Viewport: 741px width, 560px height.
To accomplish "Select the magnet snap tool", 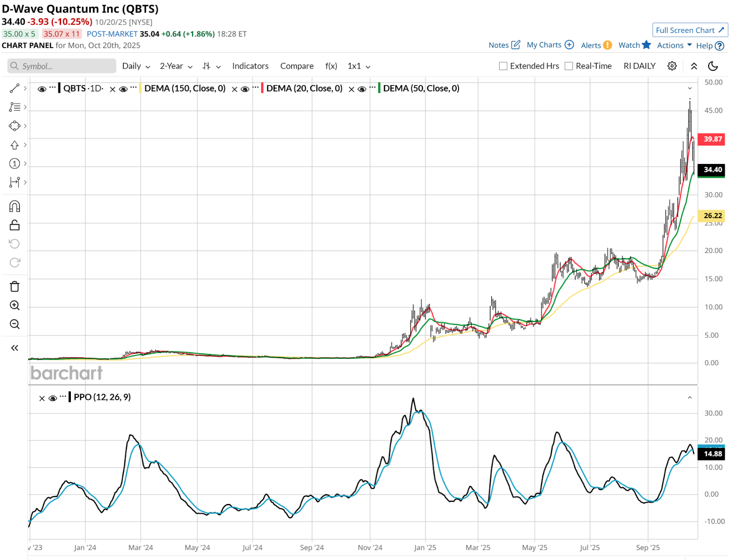I will (14, 206).
